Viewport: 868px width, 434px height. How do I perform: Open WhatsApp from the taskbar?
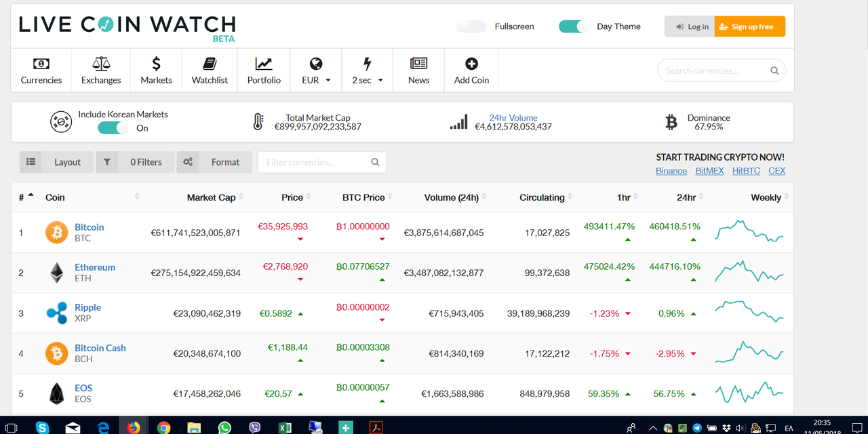point(224,427)
